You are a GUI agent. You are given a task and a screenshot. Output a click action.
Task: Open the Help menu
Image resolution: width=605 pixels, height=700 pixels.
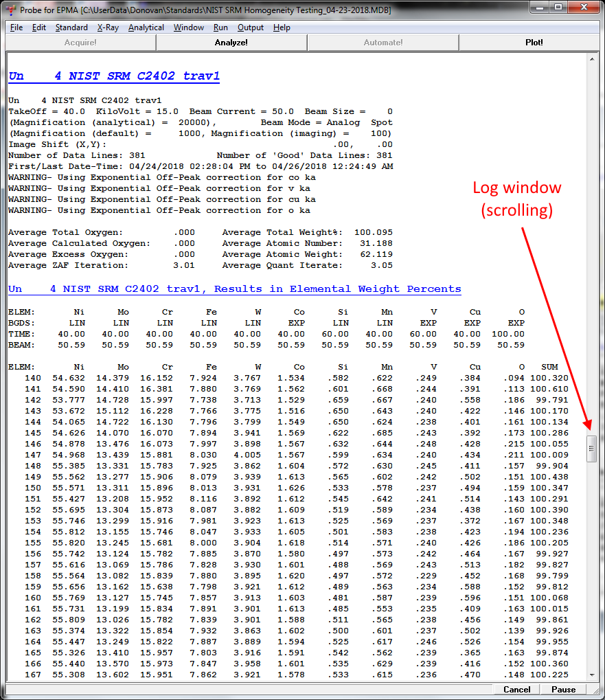coord(282,27)
